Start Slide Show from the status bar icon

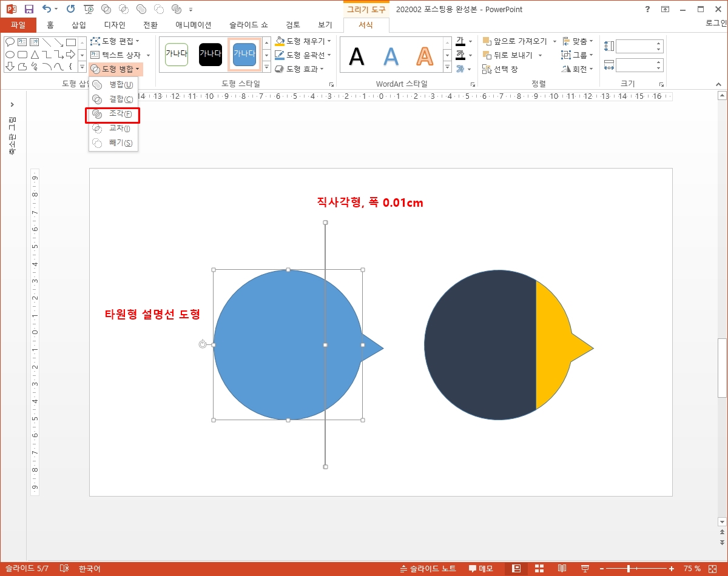pos(585,569)
